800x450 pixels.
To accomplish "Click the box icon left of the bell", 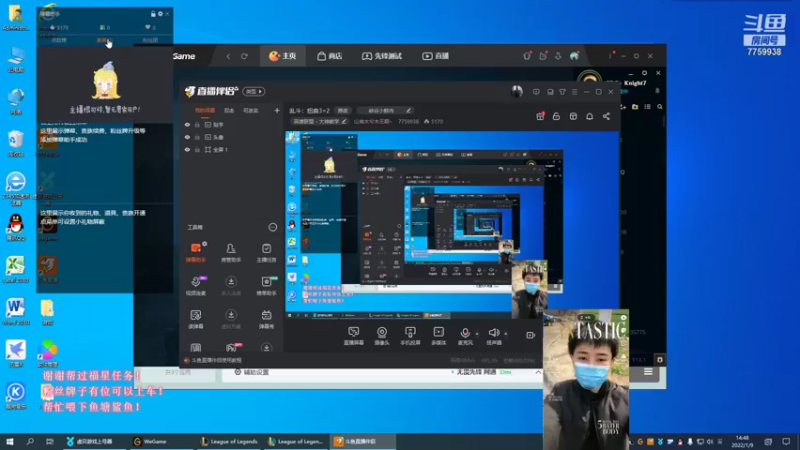I will 573,116.
